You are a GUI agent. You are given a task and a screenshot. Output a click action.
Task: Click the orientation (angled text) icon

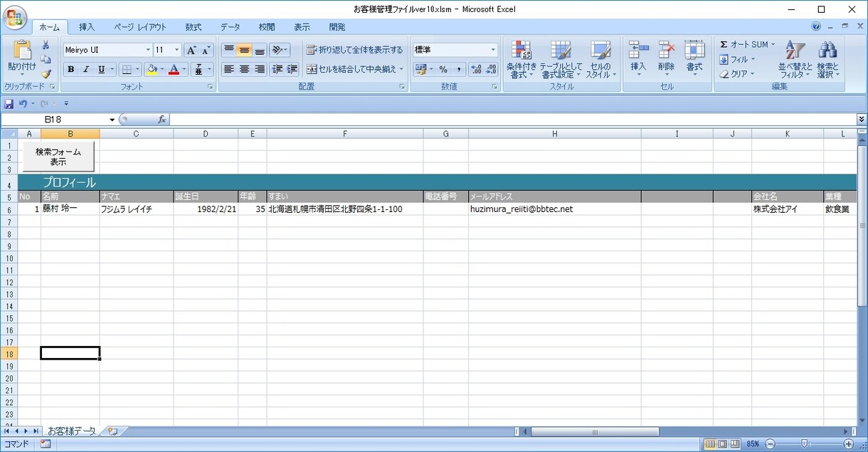click(x=277, y=50)
